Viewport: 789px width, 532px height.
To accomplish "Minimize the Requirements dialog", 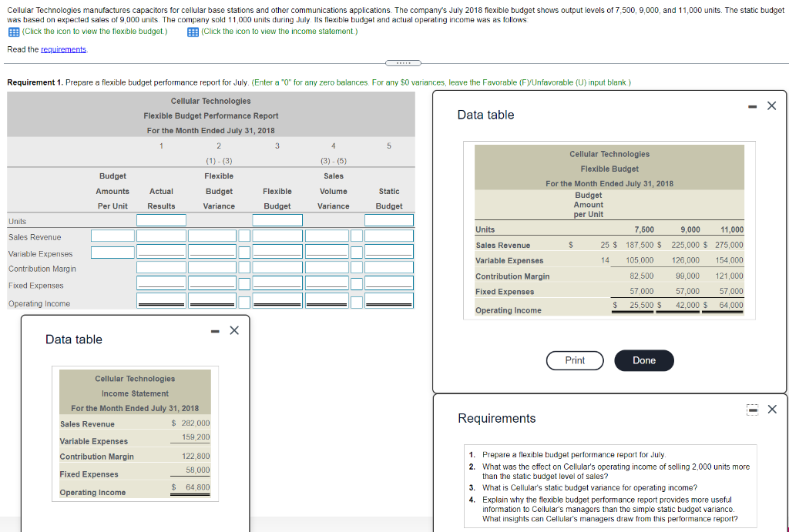I will 752,410.
